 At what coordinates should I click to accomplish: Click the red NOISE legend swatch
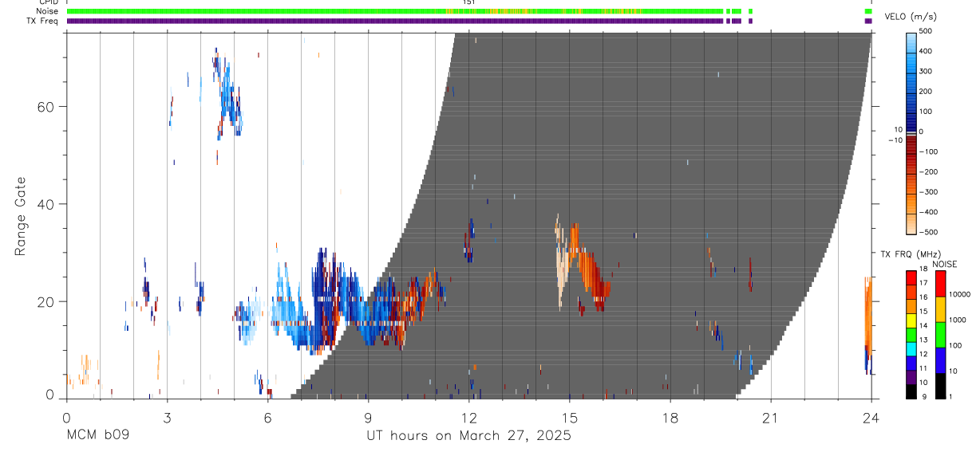click(x=940, y=284)
